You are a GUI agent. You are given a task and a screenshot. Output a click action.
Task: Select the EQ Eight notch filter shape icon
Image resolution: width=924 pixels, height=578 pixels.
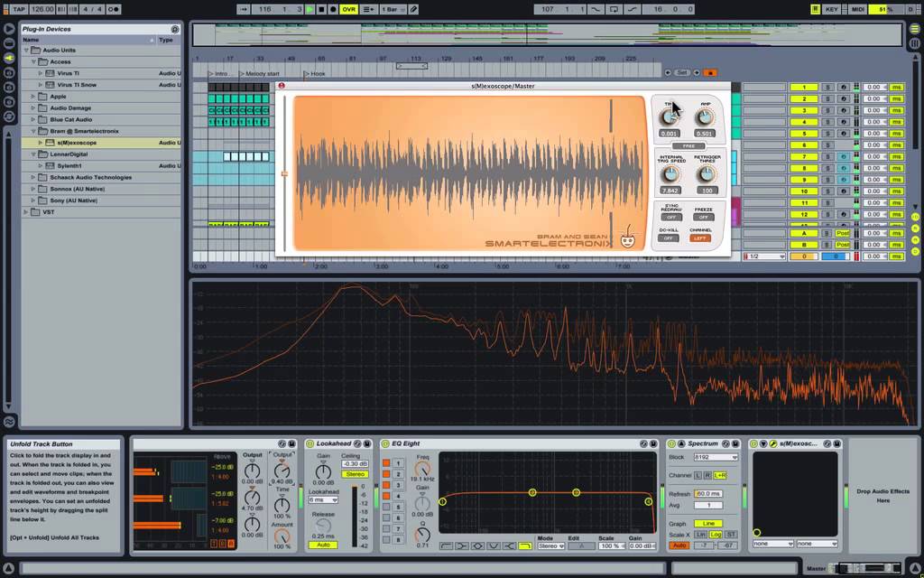pos(494,546)
